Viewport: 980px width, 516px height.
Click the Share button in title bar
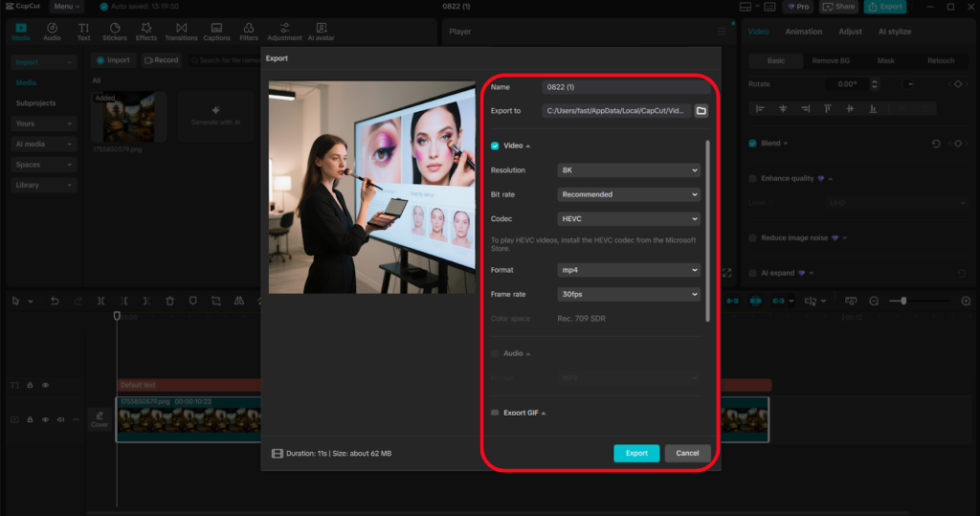click(x=838, y=7)
